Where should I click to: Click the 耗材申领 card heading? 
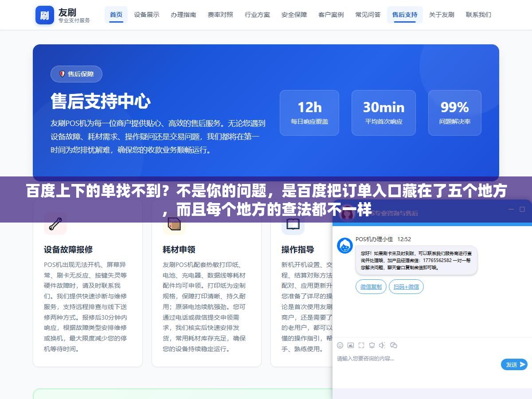click(x=179, y=250)
